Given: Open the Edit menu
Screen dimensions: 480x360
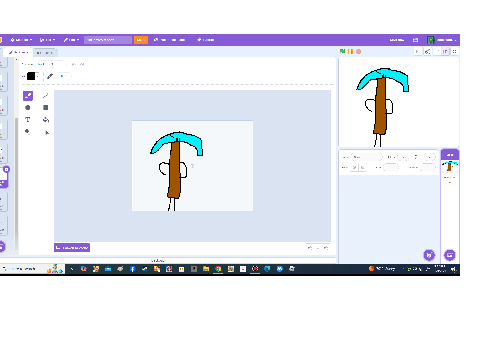Looking at the screenshot, I should point(71,40).
